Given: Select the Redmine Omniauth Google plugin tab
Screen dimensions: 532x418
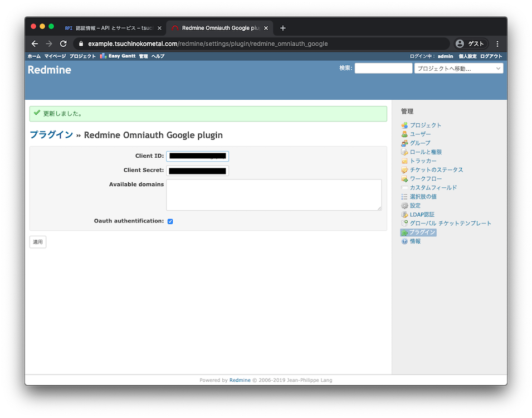Looking at the screenshot, I should pos(220,28).
